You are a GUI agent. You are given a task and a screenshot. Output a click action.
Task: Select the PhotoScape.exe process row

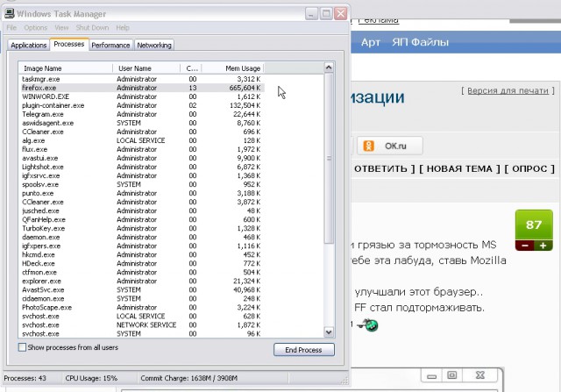coord(142,307)
